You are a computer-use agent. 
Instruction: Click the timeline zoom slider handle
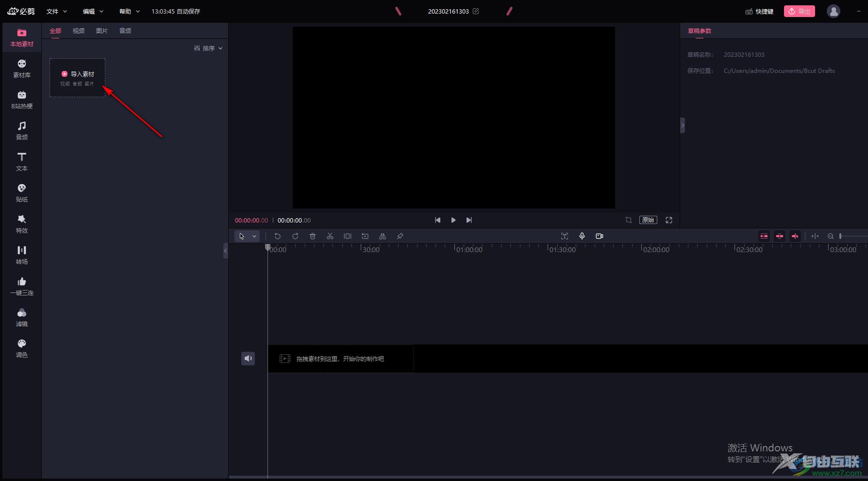tap(840, 236)
